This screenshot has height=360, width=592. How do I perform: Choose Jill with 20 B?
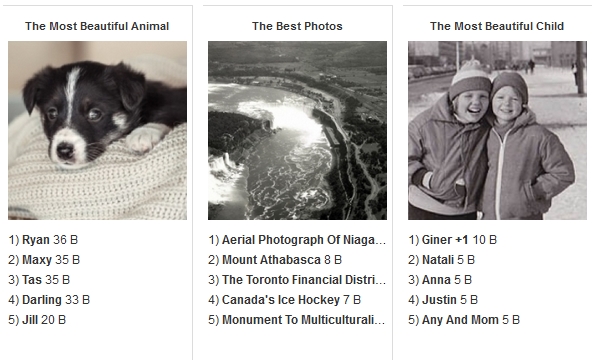pyautogui.click(x=30, y=320)
